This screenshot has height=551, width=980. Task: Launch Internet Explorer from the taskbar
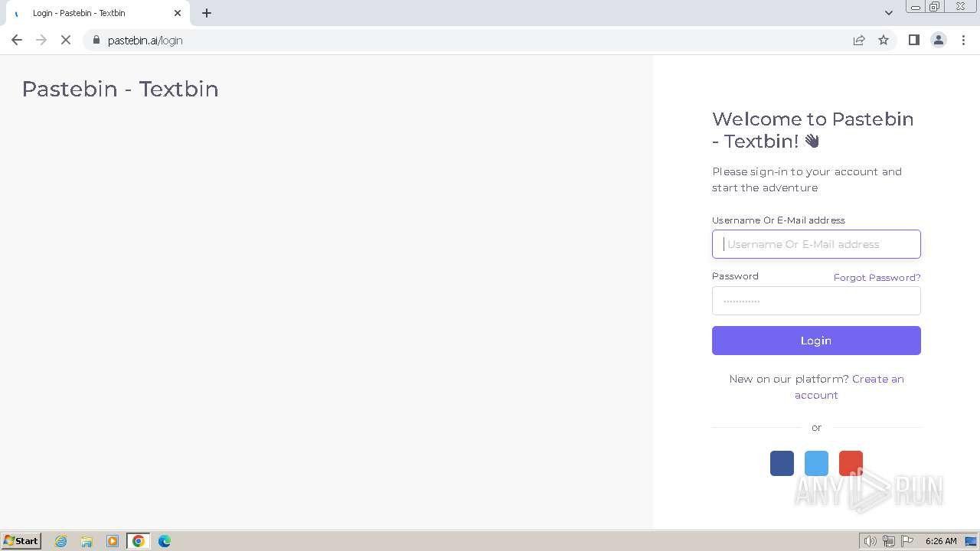[61, 541]
